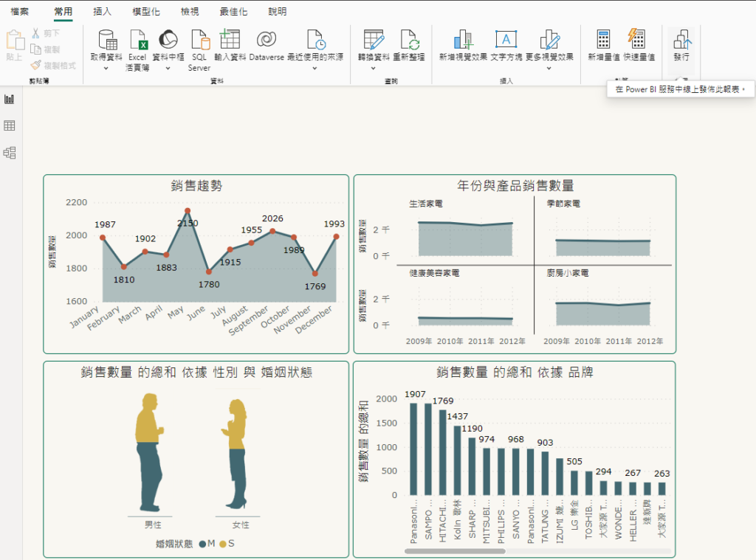
Task: Click the brand chart horizontal scrollbar
Action: (455, 550)
